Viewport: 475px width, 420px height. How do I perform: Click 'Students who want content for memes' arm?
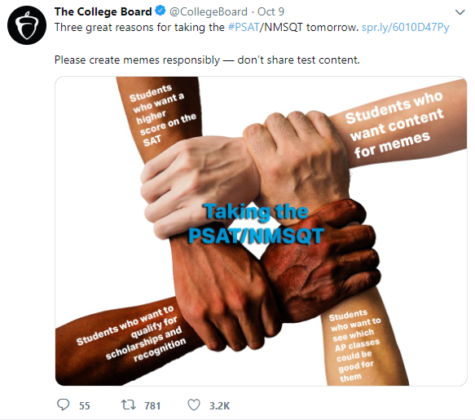click(x=395, y=124)
